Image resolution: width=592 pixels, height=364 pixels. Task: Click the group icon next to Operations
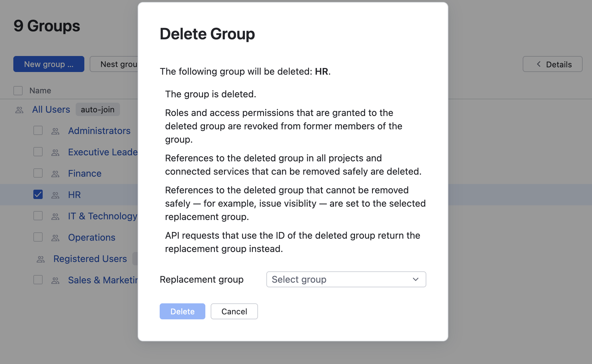coord(55,238)
